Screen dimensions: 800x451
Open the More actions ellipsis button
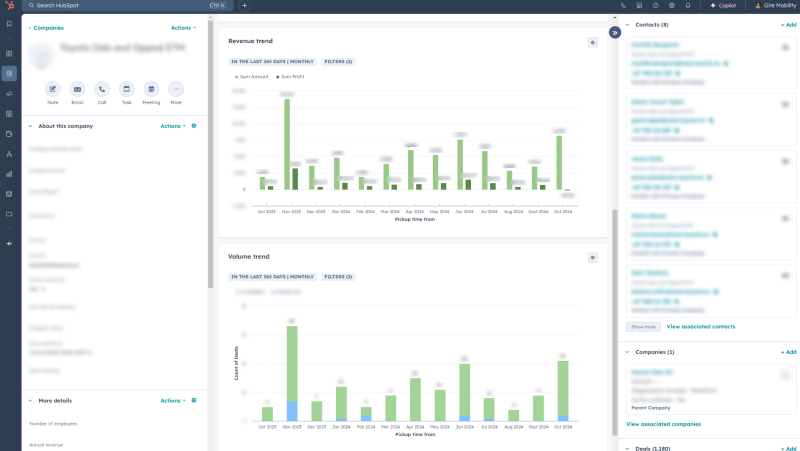click(176, 89)
